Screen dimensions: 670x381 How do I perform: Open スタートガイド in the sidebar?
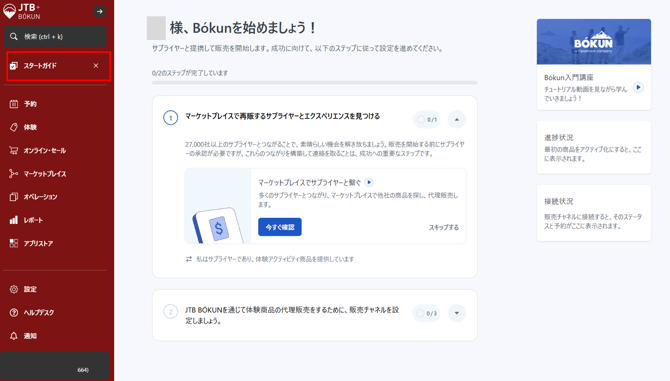[x=59, y=66]
